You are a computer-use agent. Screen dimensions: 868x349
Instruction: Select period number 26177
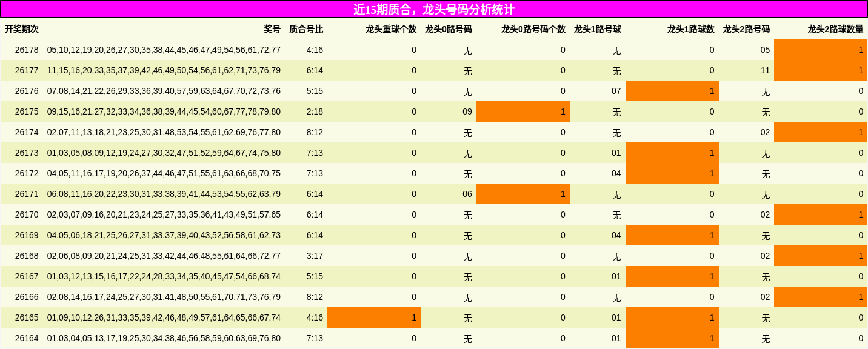(27, 70)
